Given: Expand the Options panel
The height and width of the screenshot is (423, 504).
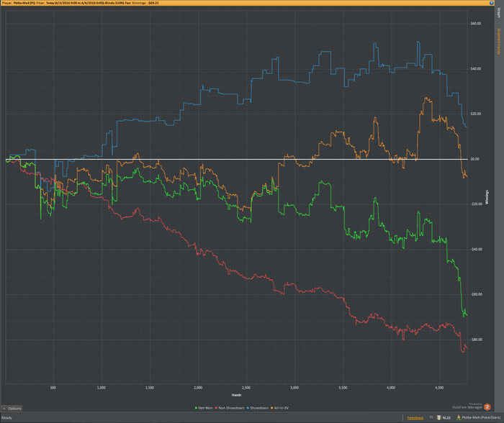Looking at the screenshot, I should [12, 408].
